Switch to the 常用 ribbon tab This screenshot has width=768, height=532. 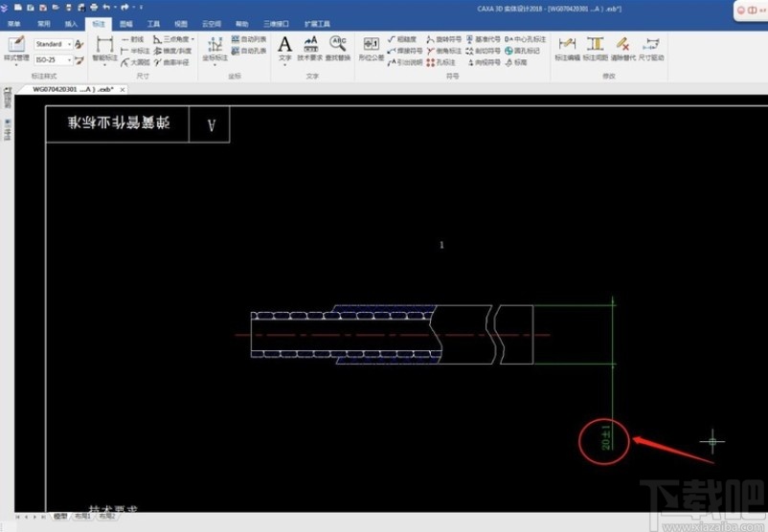(x=44, y=24)
